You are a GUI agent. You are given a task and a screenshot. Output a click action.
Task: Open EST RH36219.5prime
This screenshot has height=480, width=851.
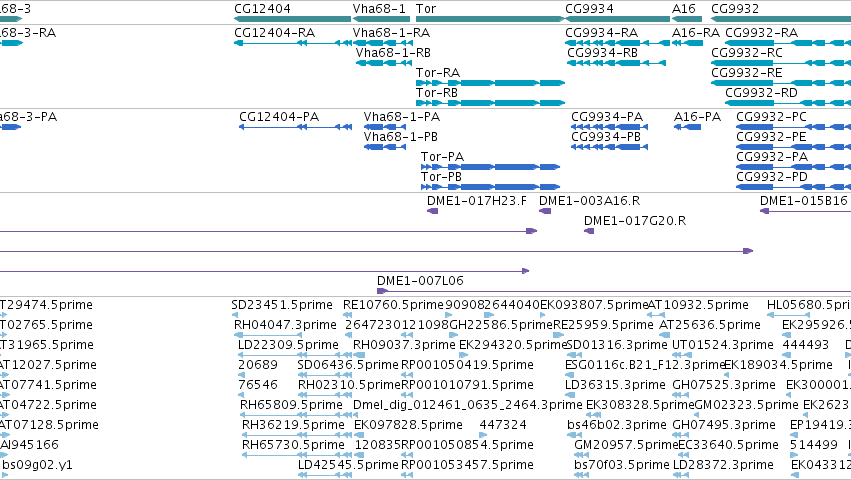click(293, 425)
